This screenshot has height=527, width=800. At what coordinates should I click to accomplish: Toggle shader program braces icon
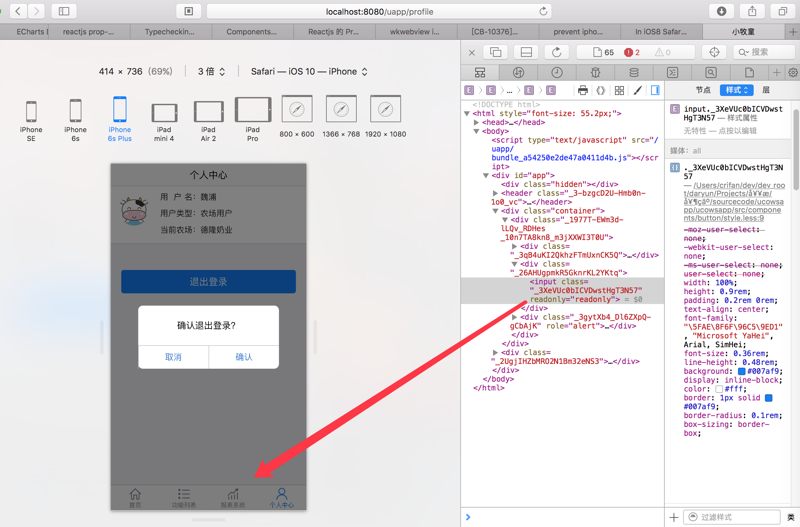tap(601, 90)
